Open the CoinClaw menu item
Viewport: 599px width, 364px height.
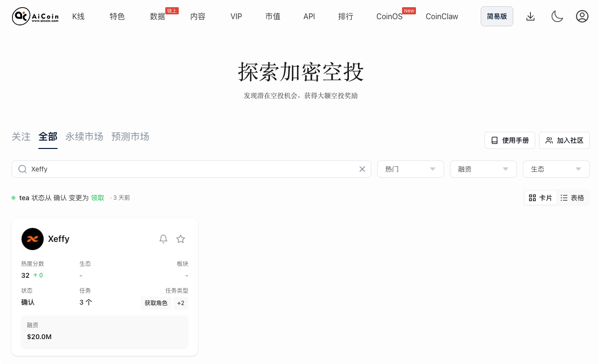(x=442, y=17)
